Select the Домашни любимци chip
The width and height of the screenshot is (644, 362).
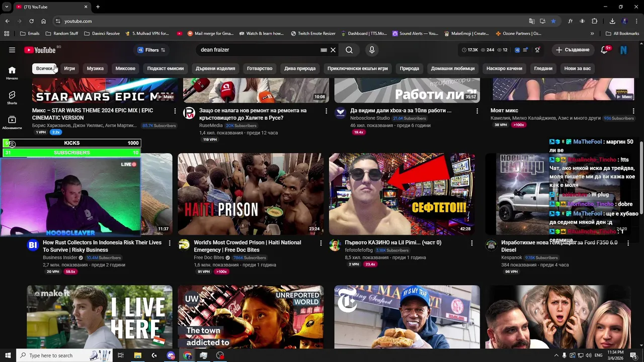453,68
